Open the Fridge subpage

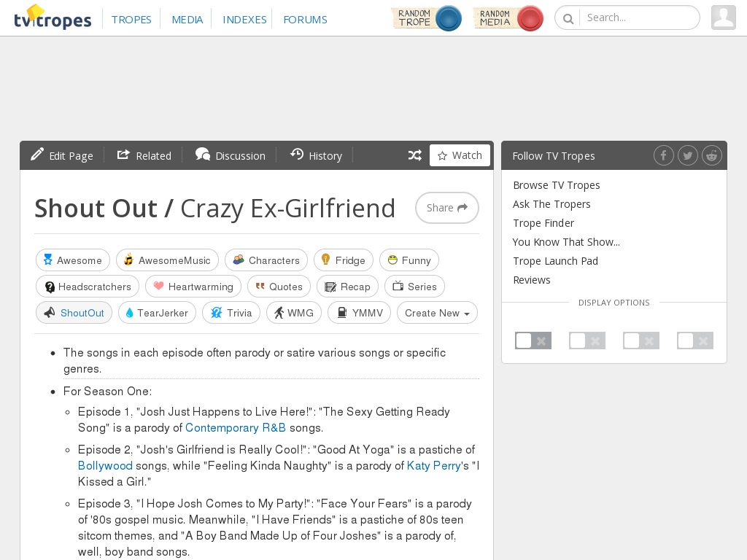pyautogui.click(x=344, y=260)
